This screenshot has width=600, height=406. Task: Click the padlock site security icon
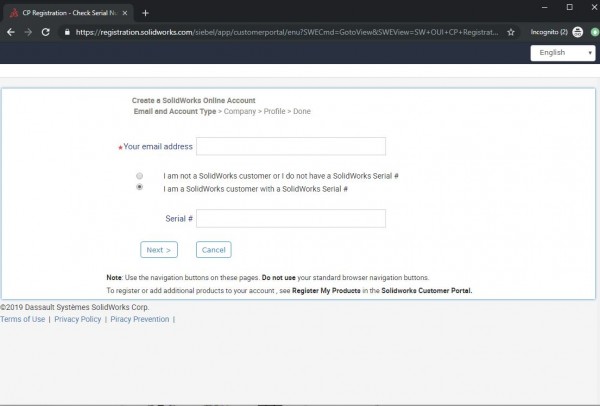click(x=67, y=32)
